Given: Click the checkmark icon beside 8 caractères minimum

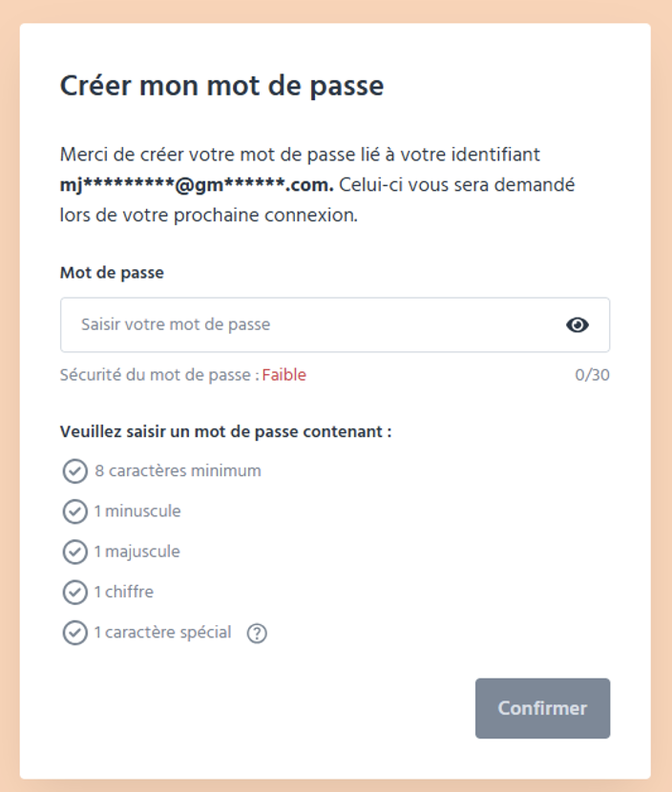Looking at the screenshot, I should 74,471.
